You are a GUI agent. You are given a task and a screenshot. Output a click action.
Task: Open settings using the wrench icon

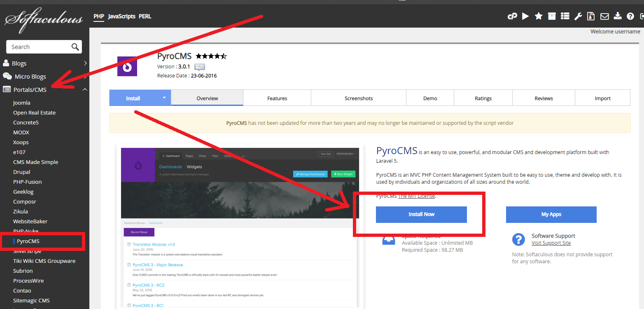(578, 16)
